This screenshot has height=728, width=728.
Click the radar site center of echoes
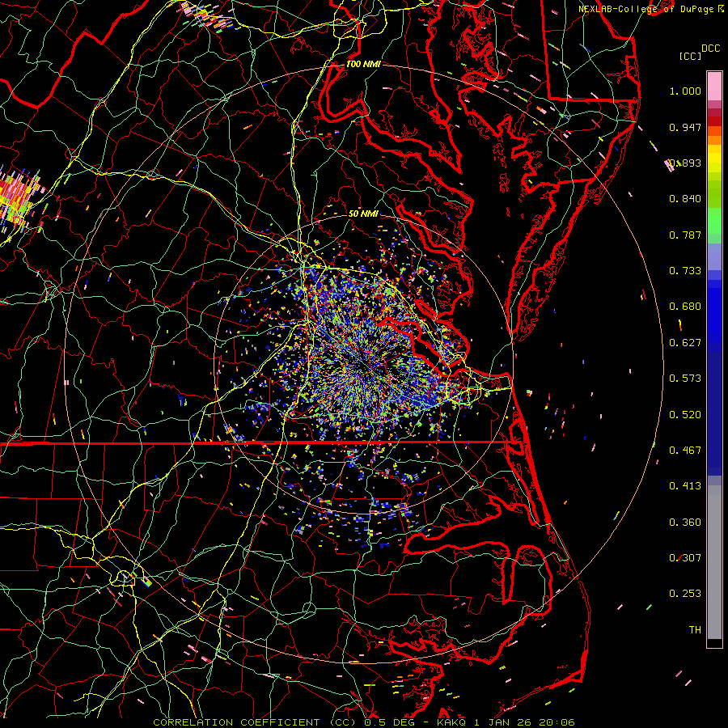(366, 366)
